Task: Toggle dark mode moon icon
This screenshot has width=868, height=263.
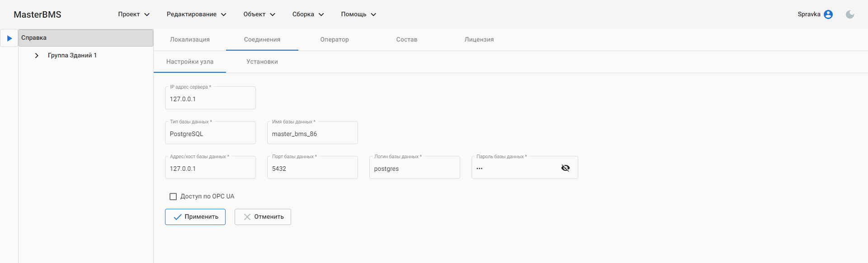Action: pos(850,14)
